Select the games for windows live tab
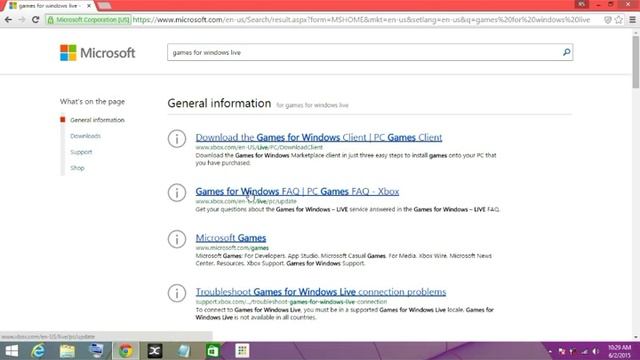640x360 pixels. pyautogui.click(x=48, y=6)
